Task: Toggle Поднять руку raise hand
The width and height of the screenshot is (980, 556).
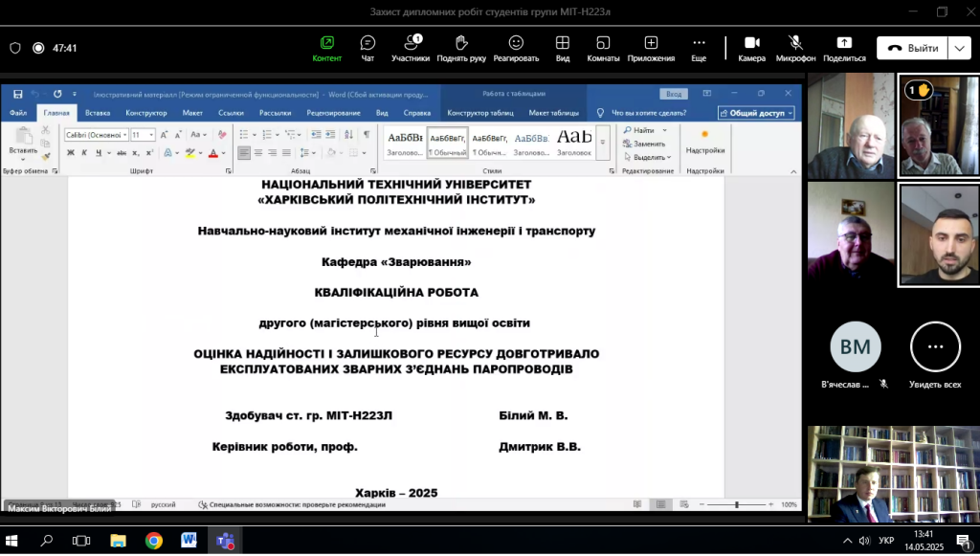Action: click(461, 48)
